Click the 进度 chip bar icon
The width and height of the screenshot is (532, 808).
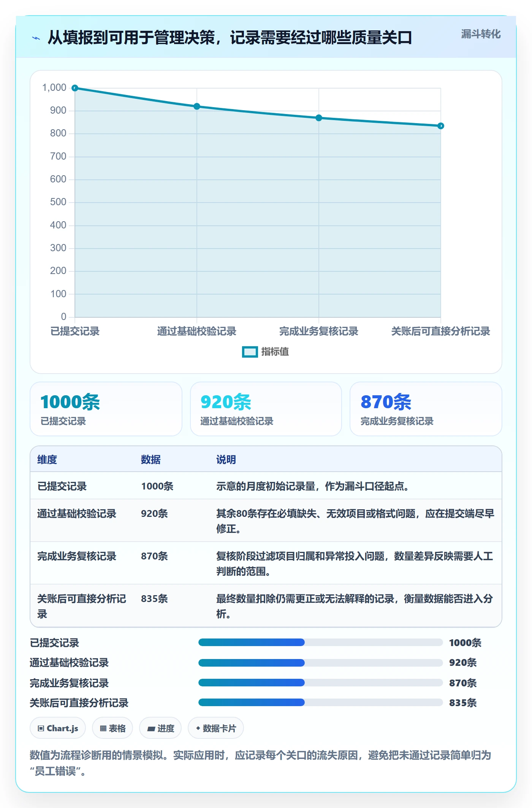click(151, 729)
